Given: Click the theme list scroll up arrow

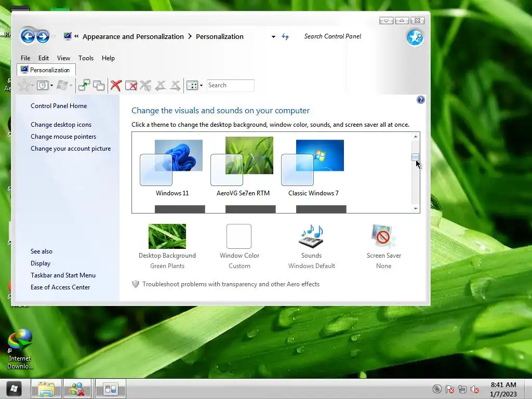Looking at the screenshot, I should 416,137.
